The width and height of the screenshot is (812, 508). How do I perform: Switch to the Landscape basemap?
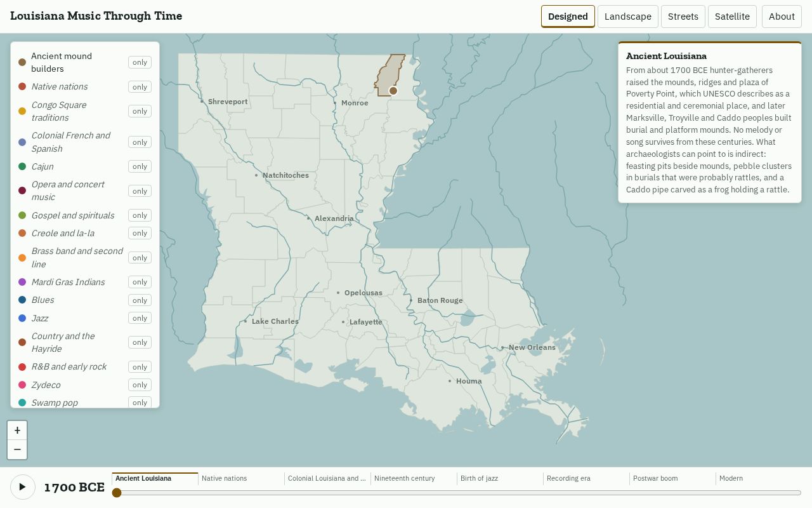627,17
